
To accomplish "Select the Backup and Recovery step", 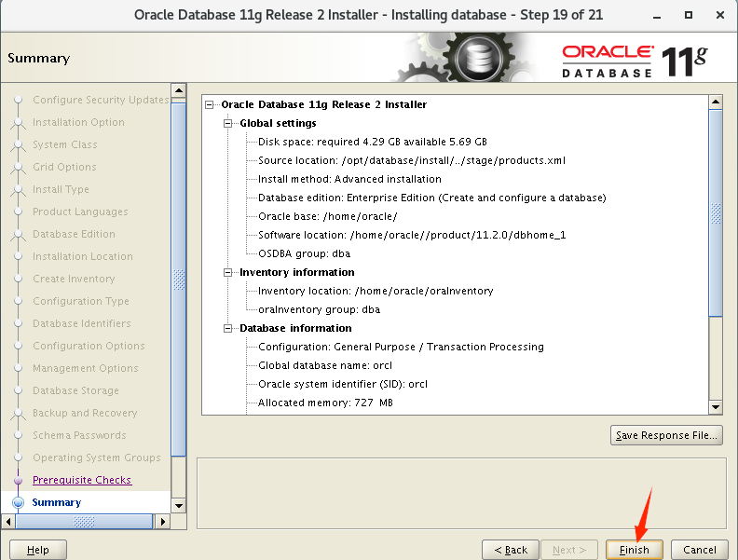I will (x=85, y=413).
